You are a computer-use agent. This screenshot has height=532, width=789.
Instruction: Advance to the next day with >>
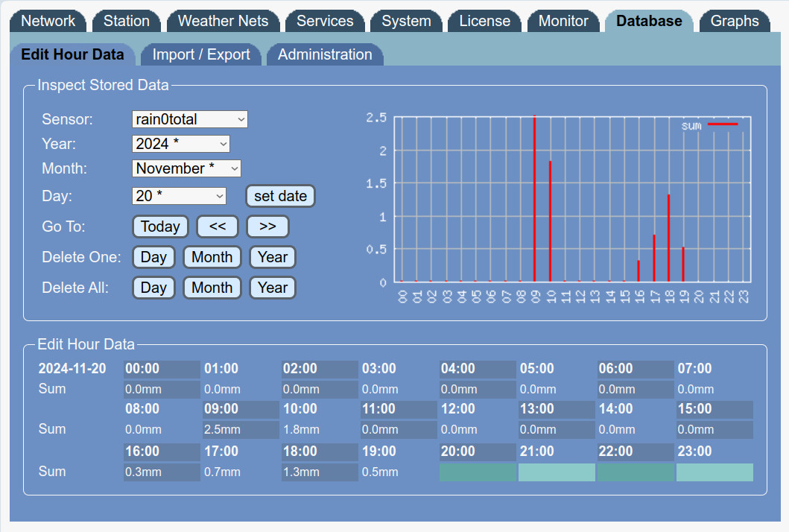[267, 227]
